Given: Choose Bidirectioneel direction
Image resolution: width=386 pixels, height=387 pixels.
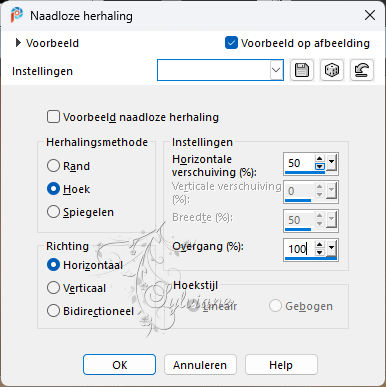Looking at the screenshot, I should [x=53, y=311].
